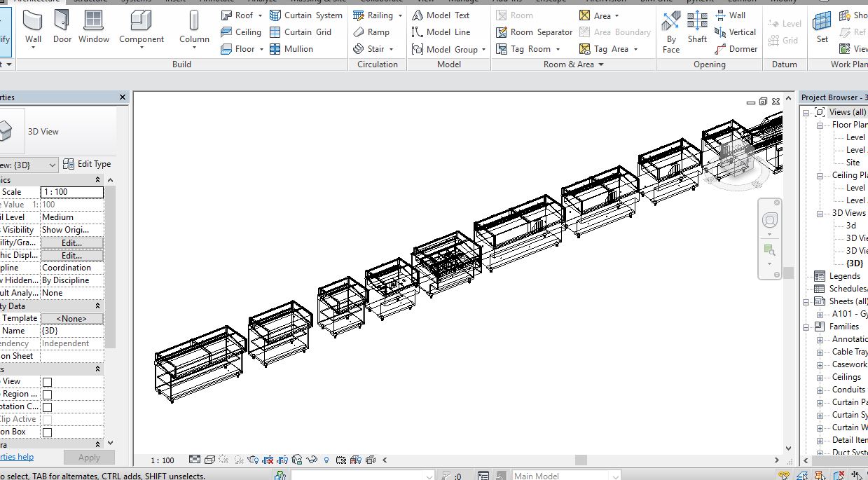Enable the Section Box checkbox
The height and width of the screenshot is (480, 868).
tap(47, 432)
